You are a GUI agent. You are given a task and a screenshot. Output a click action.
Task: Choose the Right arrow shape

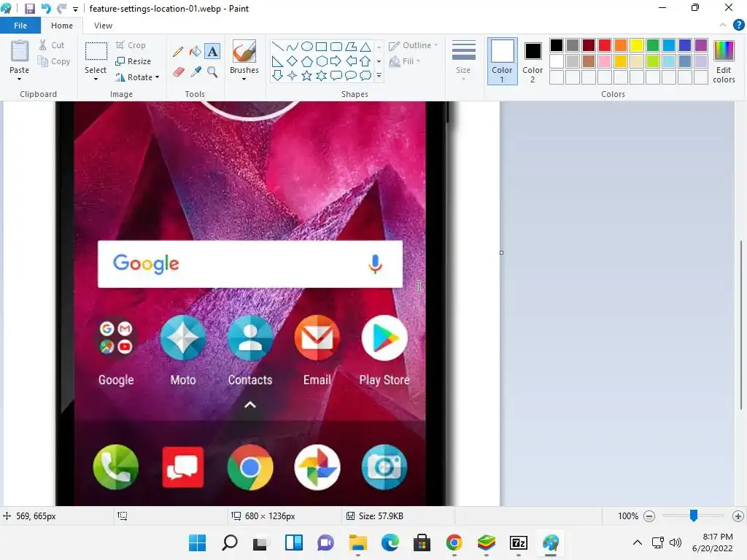click(336, 61)
